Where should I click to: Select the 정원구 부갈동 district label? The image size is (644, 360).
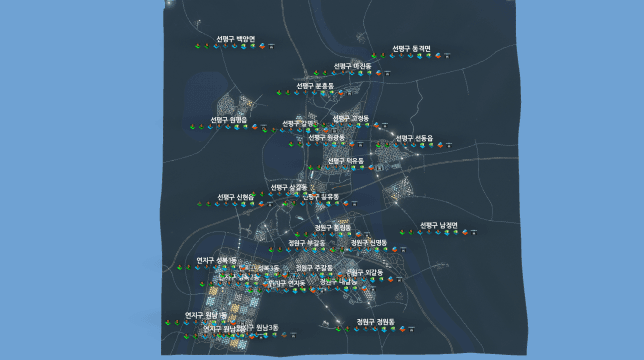coord(306,243)
